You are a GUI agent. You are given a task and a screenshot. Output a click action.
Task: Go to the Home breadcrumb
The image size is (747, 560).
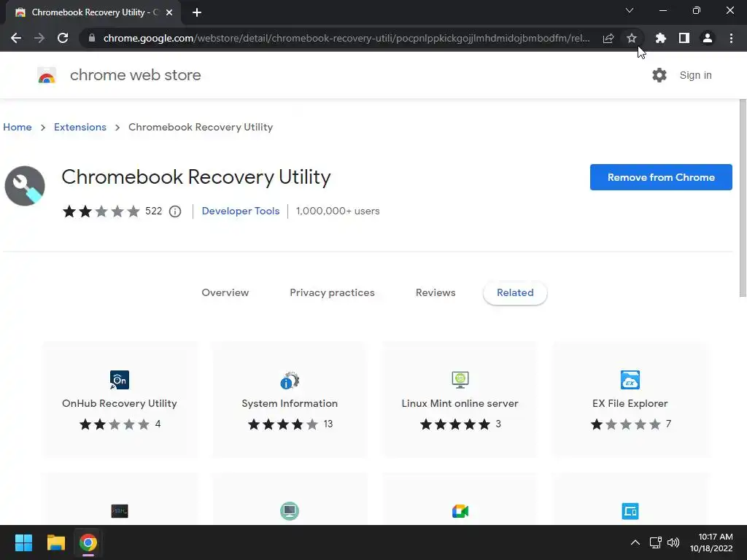18,127
